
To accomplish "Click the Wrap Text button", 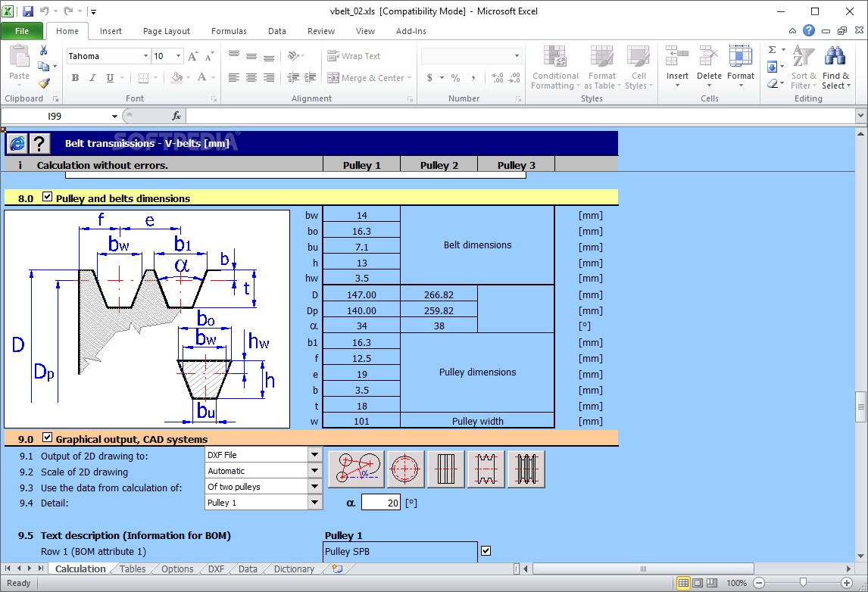I will 354,56.
